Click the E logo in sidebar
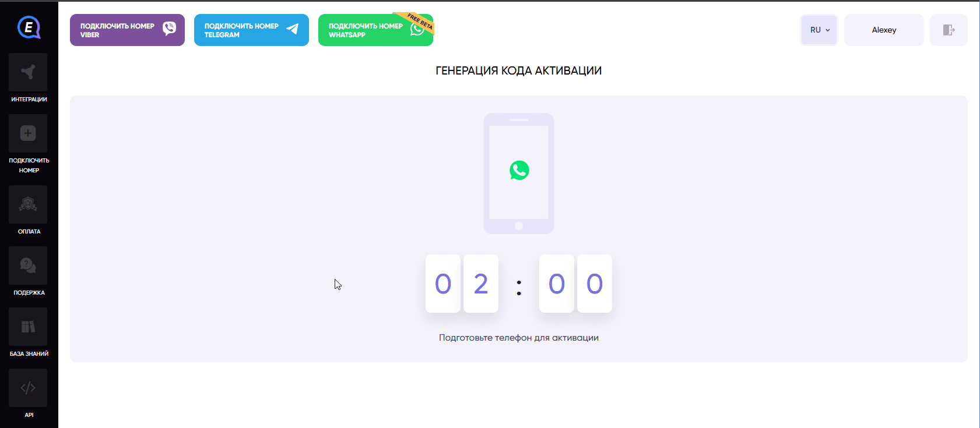 pos(29,27)
